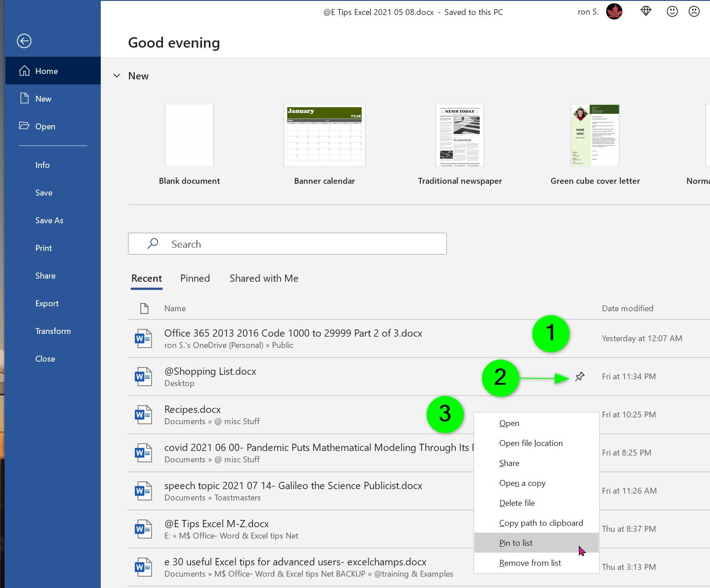
Task: Click Yesterday at 12:07 AM date entry
Action: tap(642, 338)
